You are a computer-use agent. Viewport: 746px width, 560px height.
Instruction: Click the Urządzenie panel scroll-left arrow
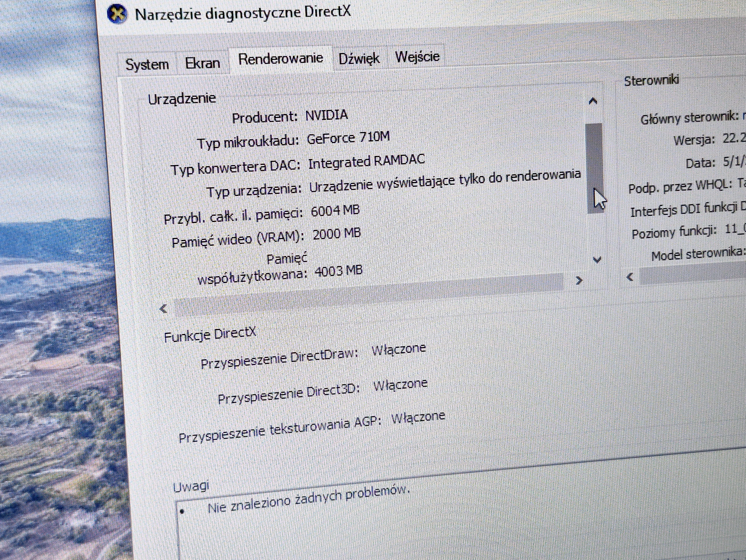(163, 309)
